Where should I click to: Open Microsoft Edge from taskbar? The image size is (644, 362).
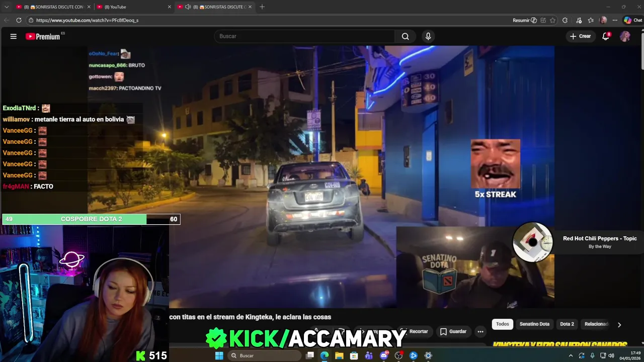[325, 355]
